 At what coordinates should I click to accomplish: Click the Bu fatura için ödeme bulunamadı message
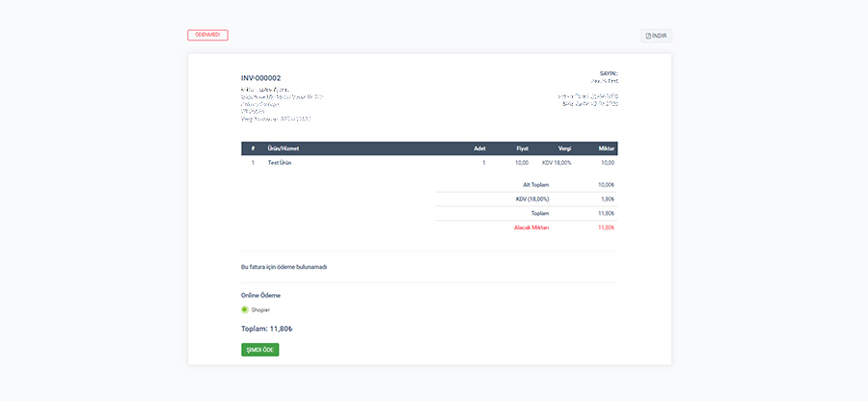[285, 267]
